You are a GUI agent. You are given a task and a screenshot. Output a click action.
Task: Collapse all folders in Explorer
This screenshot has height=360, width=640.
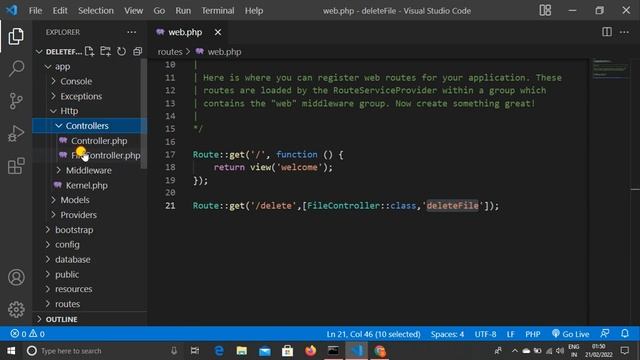(x=138, y=51)
